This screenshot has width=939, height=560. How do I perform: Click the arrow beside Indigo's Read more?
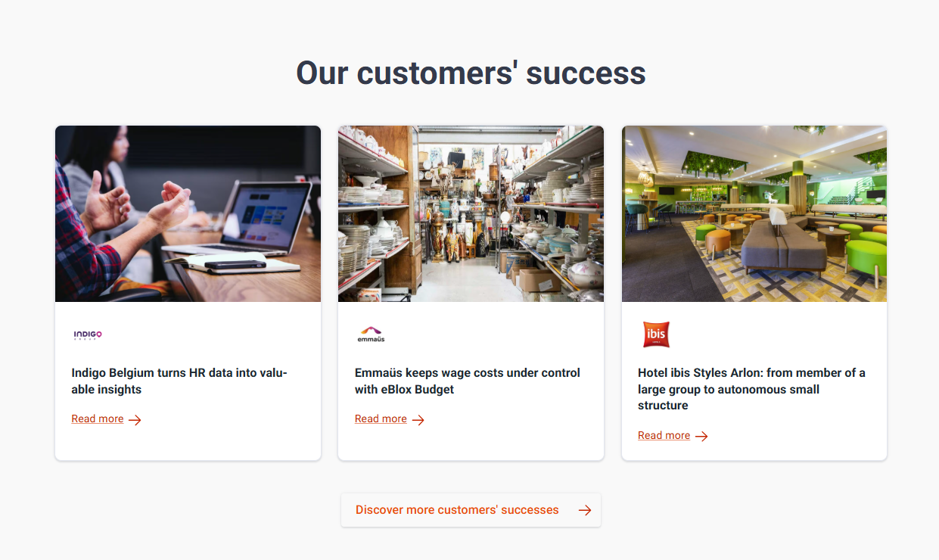pos(135,420)
